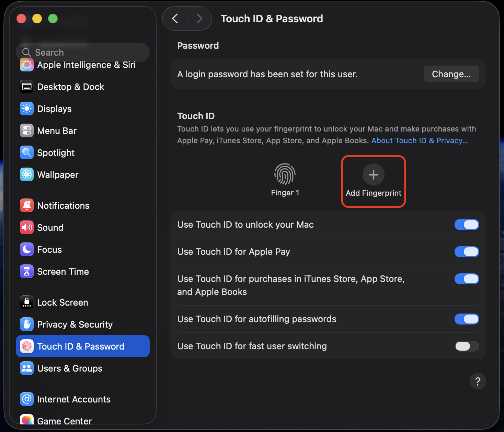Click 'A login password has been set' text

tap(267, 74)
